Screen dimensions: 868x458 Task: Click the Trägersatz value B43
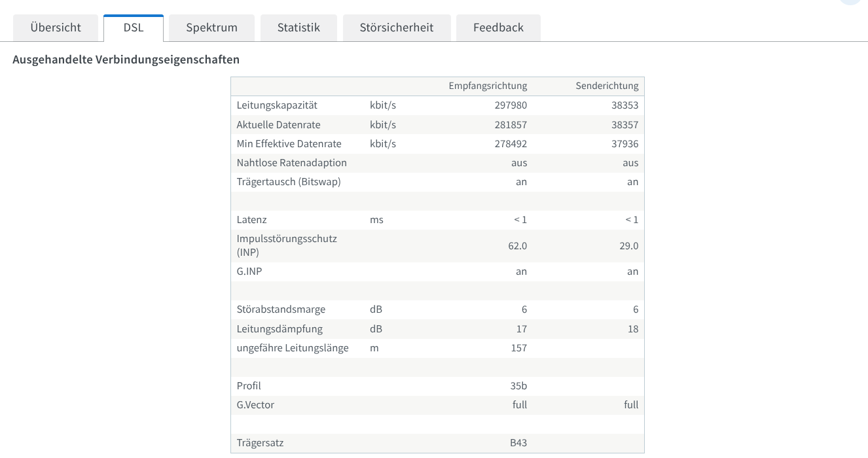click(518, 443)
